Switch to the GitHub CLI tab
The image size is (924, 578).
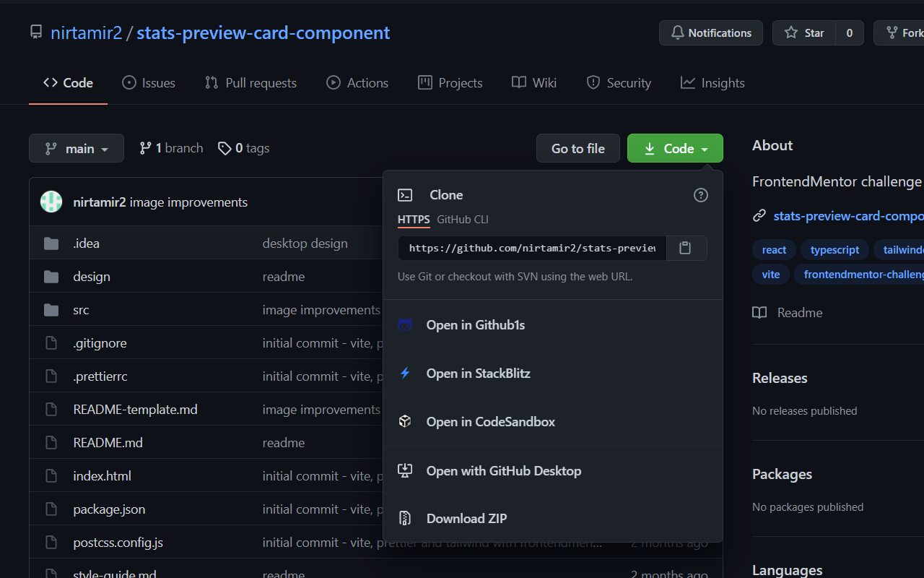(462, 219)
